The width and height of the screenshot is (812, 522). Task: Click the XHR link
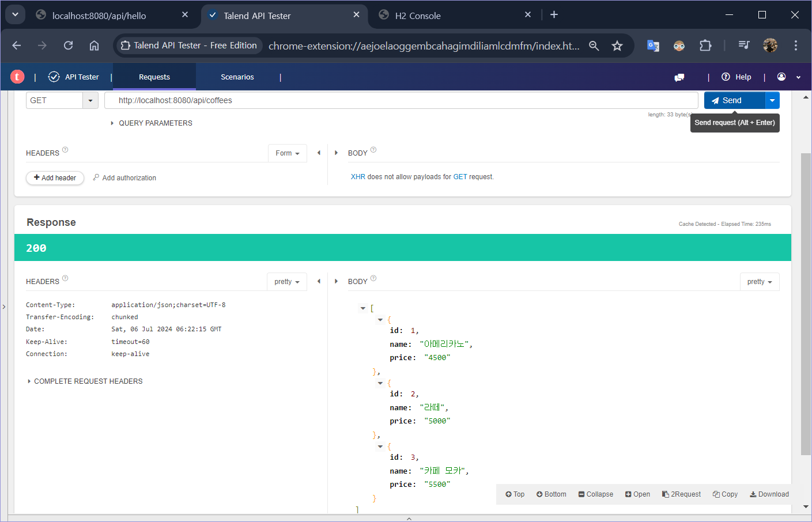(358, 177)
